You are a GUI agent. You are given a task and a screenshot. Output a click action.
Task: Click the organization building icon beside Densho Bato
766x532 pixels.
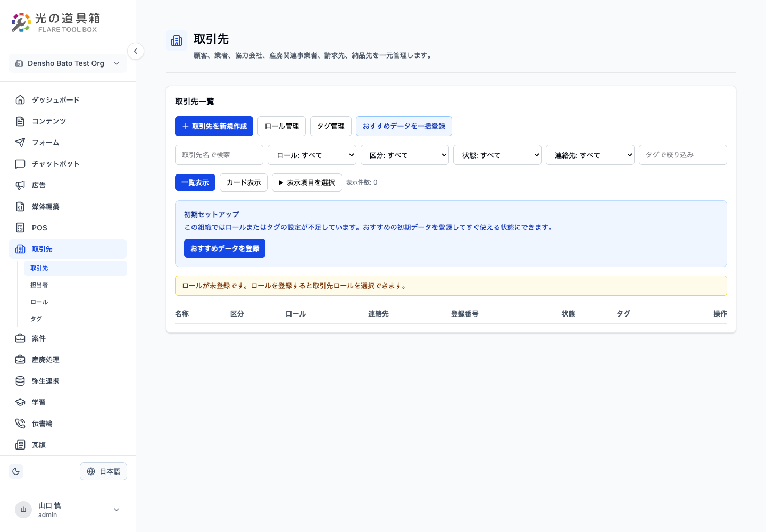(19, 63)
